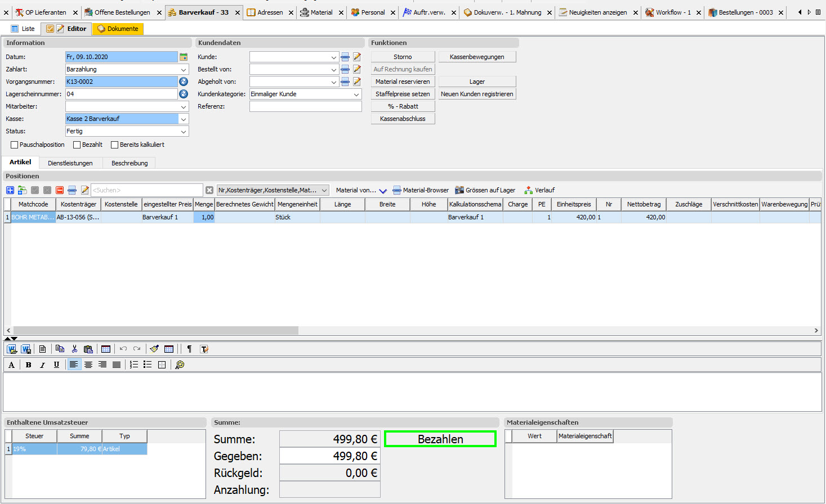The width and height of the screenshot is (826, 504).
Task: Click the Kassenabschluss button
Action: tap(403, 119)
